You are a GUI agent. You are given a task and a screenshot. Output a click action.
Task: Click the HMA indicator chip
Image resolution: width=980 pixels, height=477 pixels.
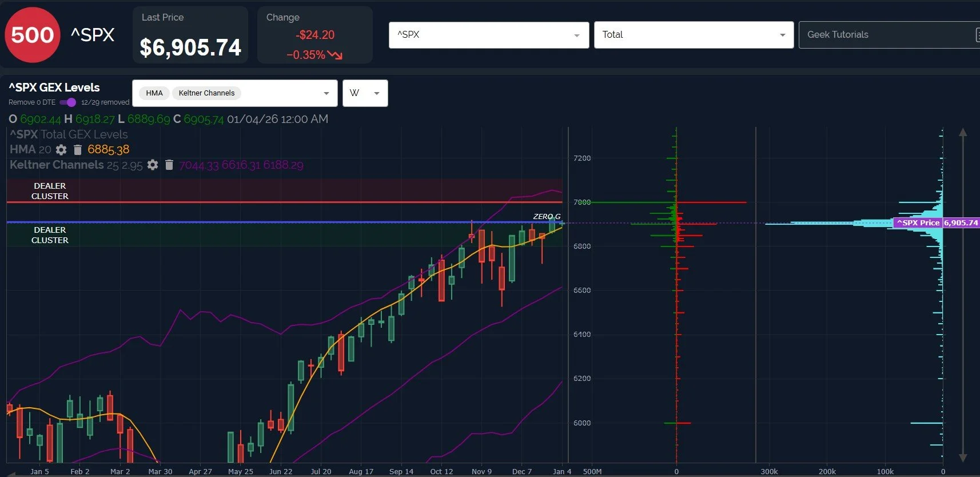[154, 93]
